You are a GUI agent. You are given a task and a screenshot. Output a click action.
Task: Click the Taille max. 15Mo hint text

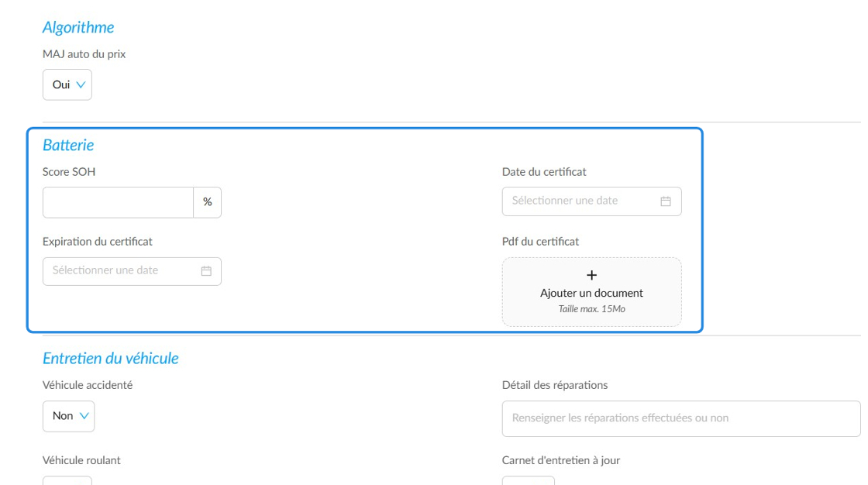coord(592,309)
